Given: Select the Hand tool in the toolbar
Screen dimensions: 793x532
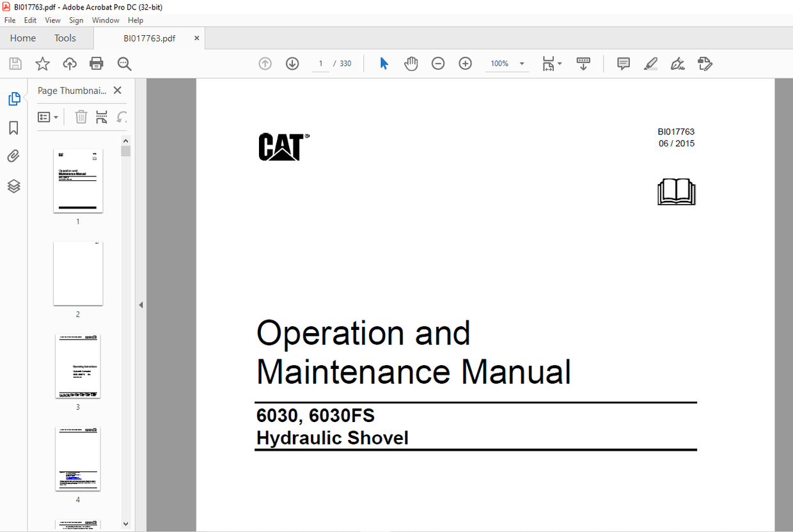Looking at the screenshot, I should point(411,63).
